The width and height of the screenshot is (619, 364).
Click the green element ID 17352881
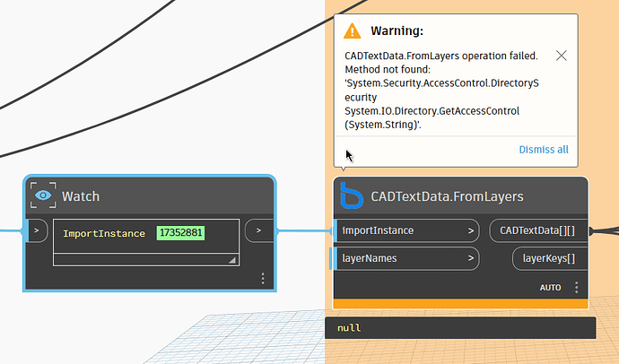coord(180,233)
